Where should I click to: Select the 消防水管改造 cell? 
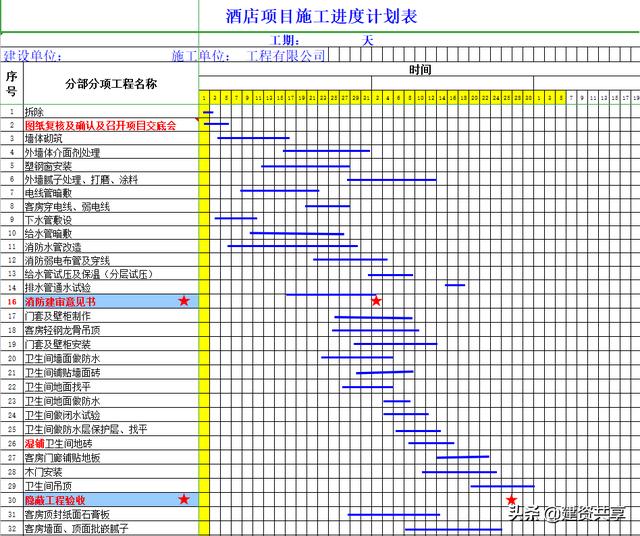pyautogui.click(x=111, y=247)
